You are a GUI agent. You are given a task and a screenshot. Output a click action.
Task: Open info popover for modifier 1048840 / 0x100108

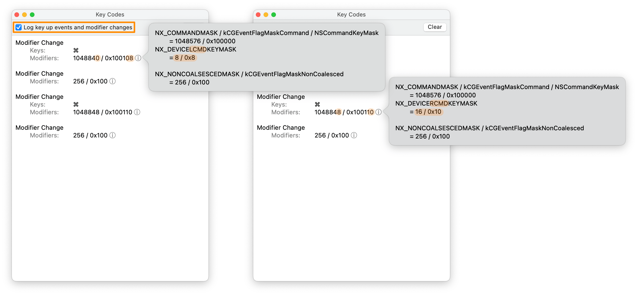click(138, 58)
